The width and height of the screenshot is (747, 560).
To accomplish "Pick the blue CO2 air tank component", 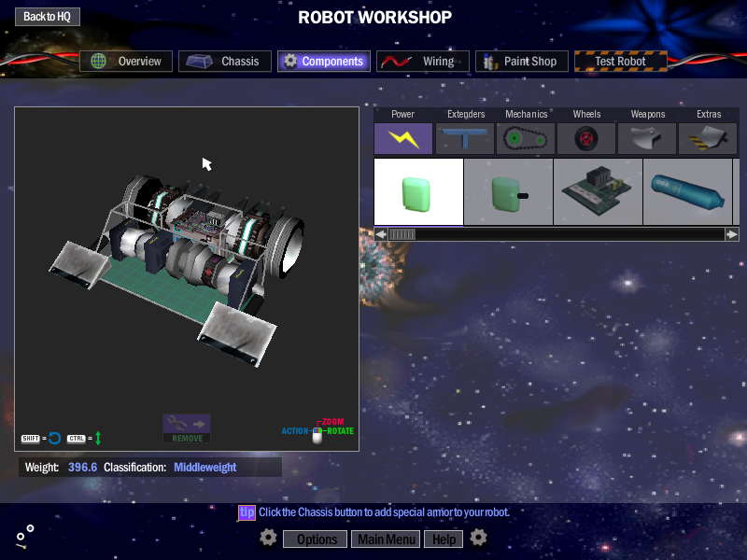I will 687,192.
